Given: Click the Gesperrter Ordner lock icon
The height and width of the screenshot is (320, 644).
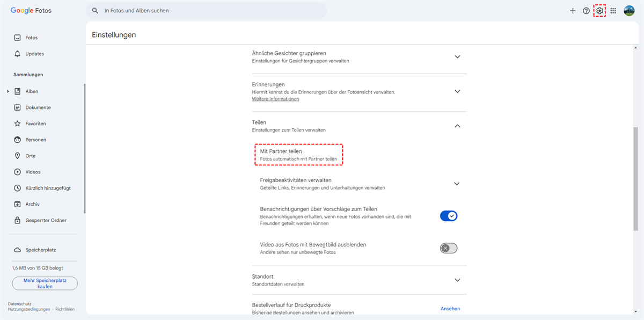Looking at the screenshot, I should pos(18,220).
